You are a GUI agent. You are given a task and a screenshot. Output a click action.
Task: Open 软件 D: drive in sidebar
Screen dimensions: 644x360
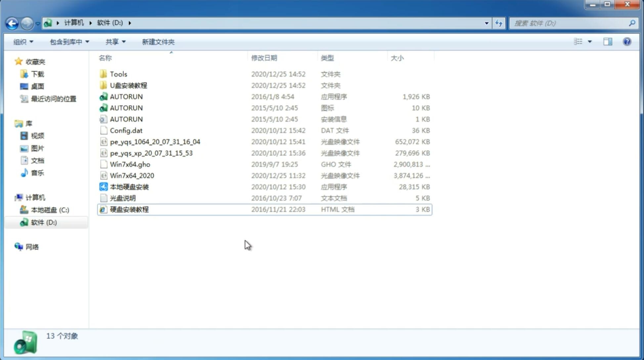tap(44, 222)
